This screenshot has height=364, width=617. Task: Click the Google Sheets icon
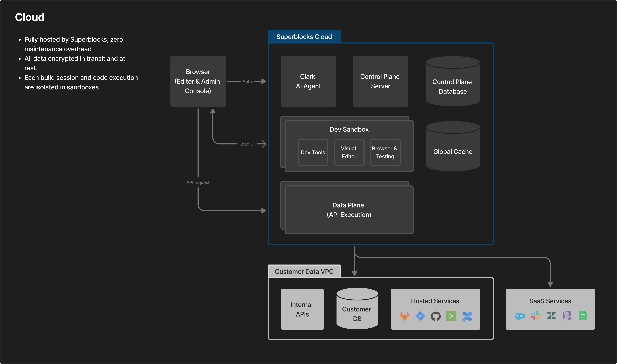point(583,316)
